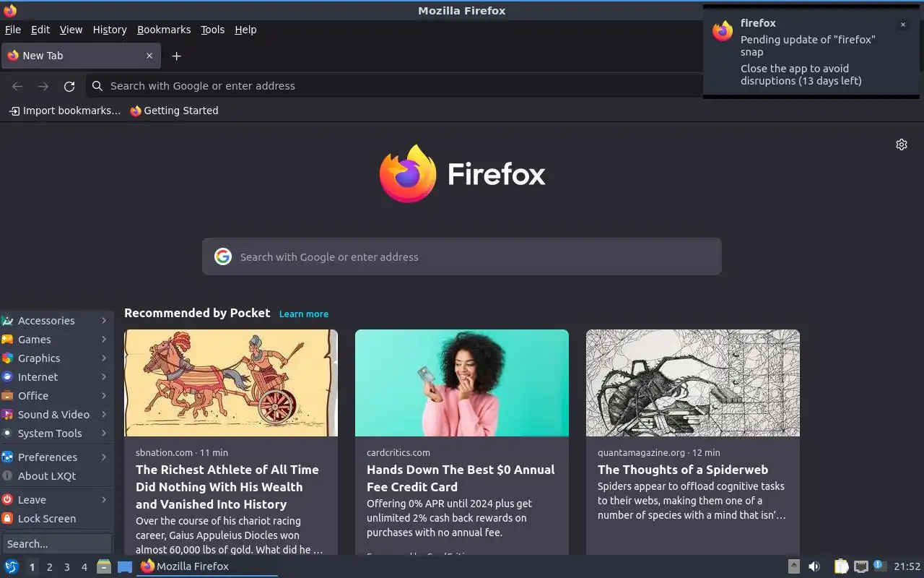This screenshot has width=924, height=578.
Task: Click the panel clock showing 21:52
Action: click(x=907, y=566)
